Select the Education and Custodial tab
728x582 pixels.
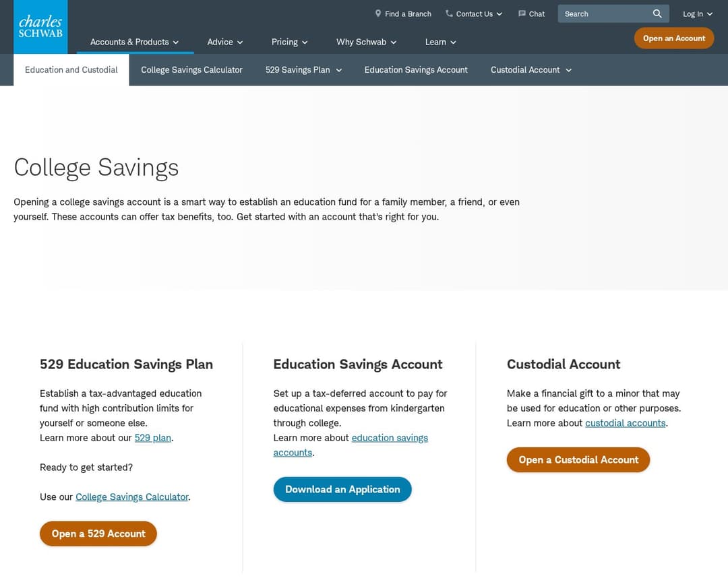[71, 69]
